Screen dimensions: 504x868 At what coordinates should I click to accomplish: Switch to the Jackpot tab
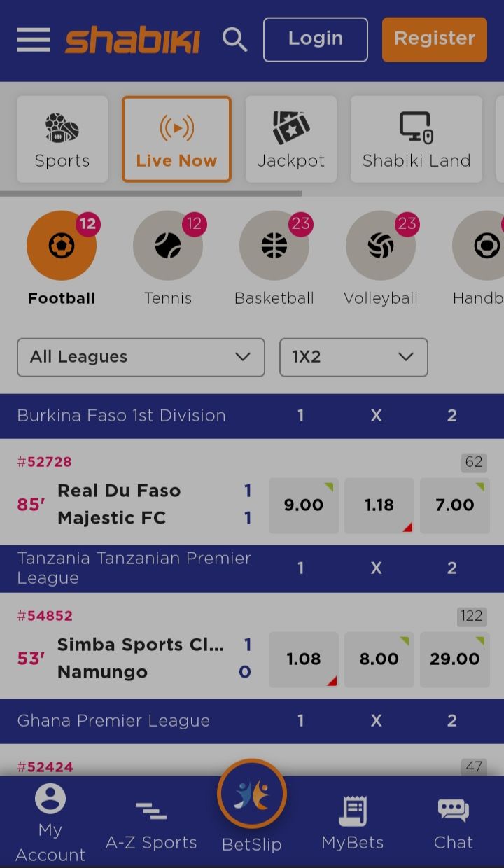point(291,139)
